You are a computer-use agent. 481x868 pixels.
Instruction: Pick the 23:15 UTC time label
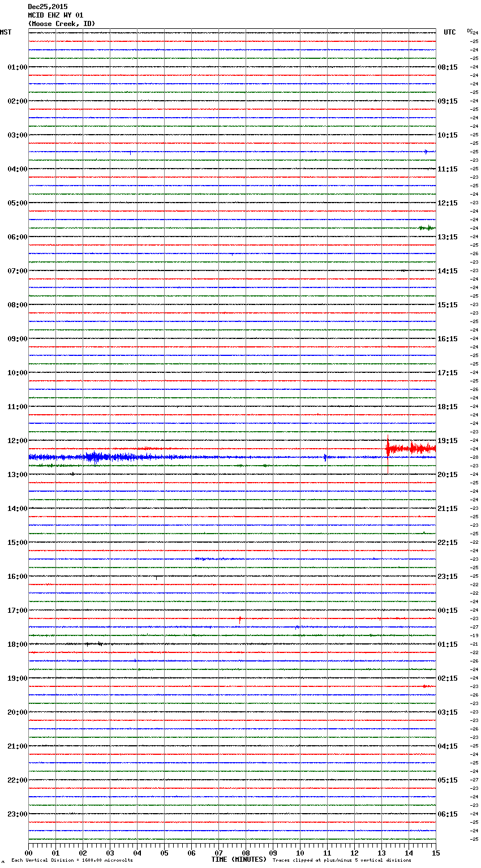[448, 577]
